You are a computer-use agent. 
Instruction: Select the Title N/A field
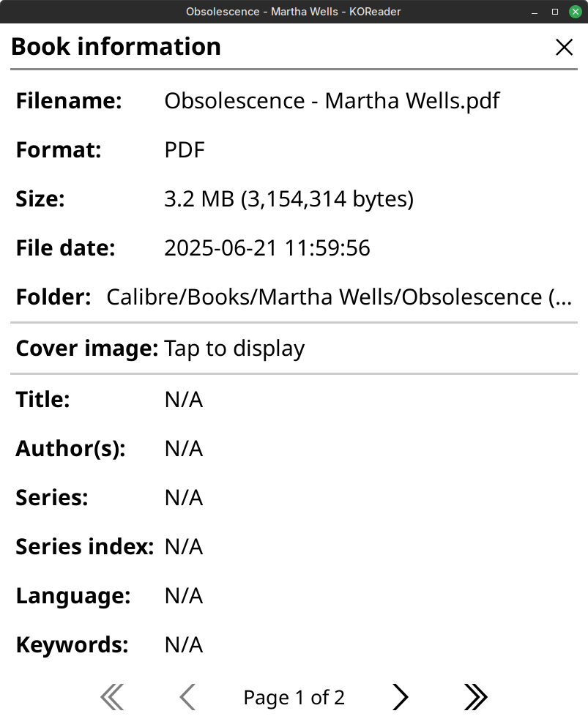184,400
